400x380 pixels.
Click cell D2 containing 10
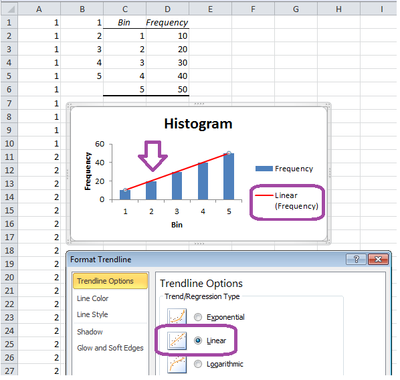(168, 36)
